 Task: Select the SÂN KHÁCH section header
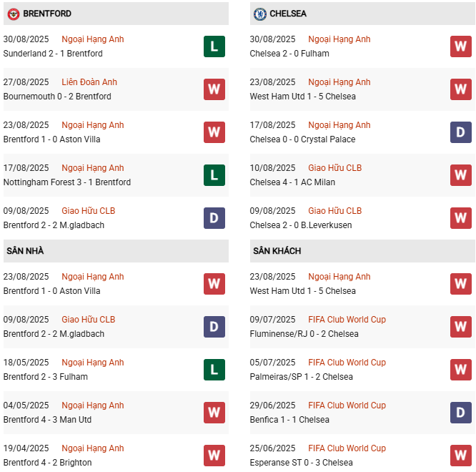click(x=277, y=251)
